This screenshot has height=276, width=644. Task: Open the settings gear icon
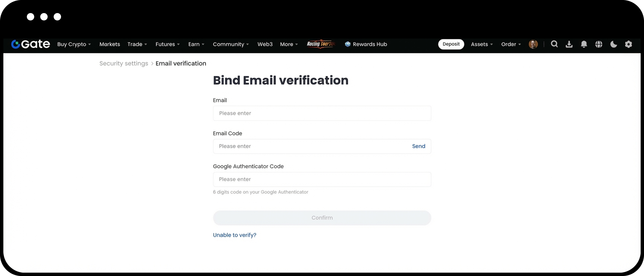[x=629, y=44]
